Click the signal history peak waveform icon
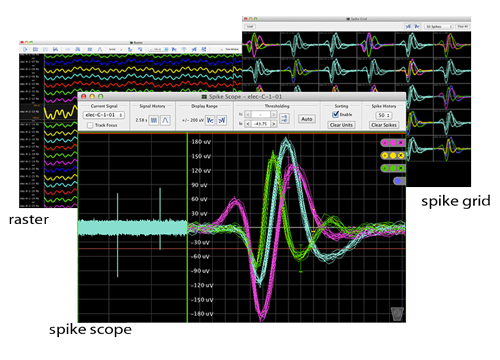Screen dimensions: 500x360 (165, 120)
